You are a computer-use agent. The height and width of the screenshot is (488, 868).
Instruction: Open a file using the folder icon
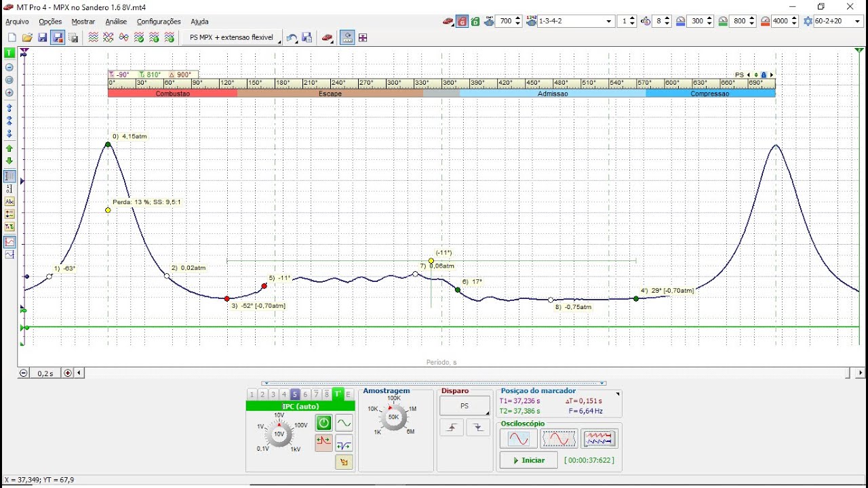(x=27, y=38)
